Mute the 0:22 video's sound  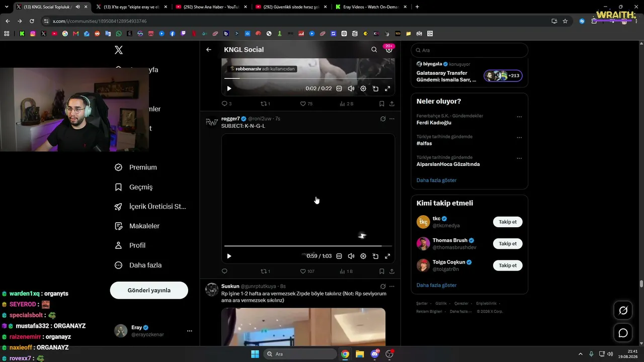pos(351,88)
